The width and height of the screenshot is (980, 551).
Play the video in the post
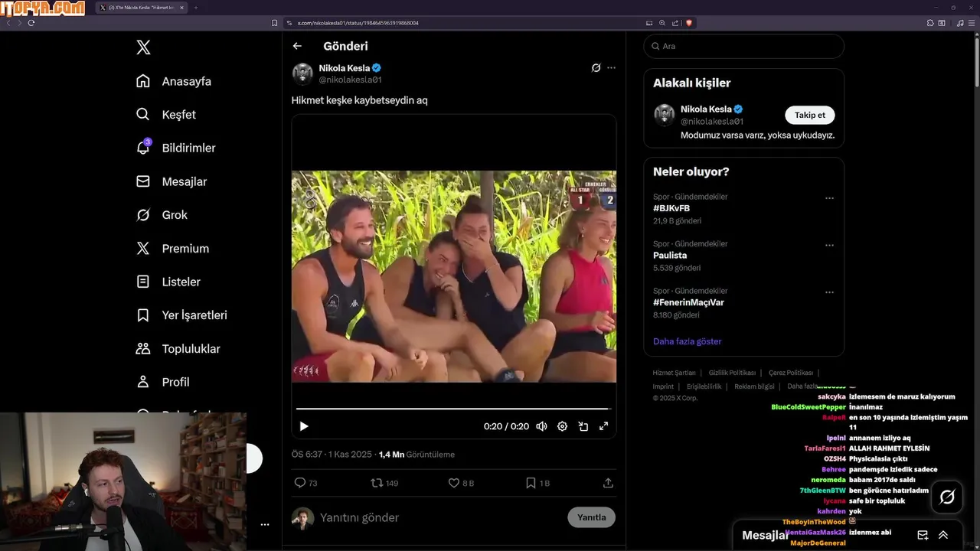point(304,426)
